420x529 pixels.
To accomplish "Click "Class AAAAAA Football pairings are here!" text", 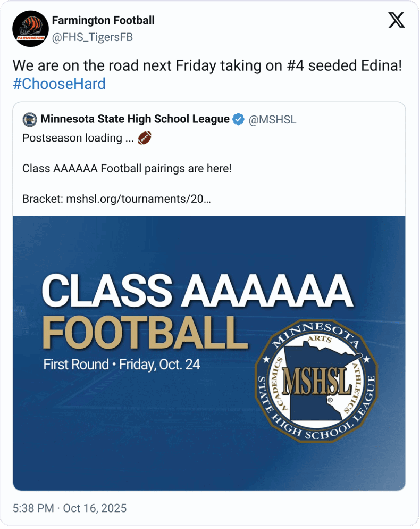I will 127,169.
